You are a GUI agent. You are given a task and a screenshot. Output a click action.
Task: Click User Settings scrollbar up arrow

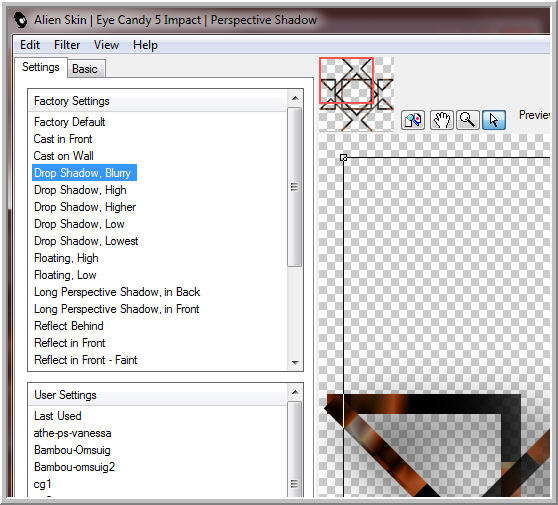coord(295,392)
